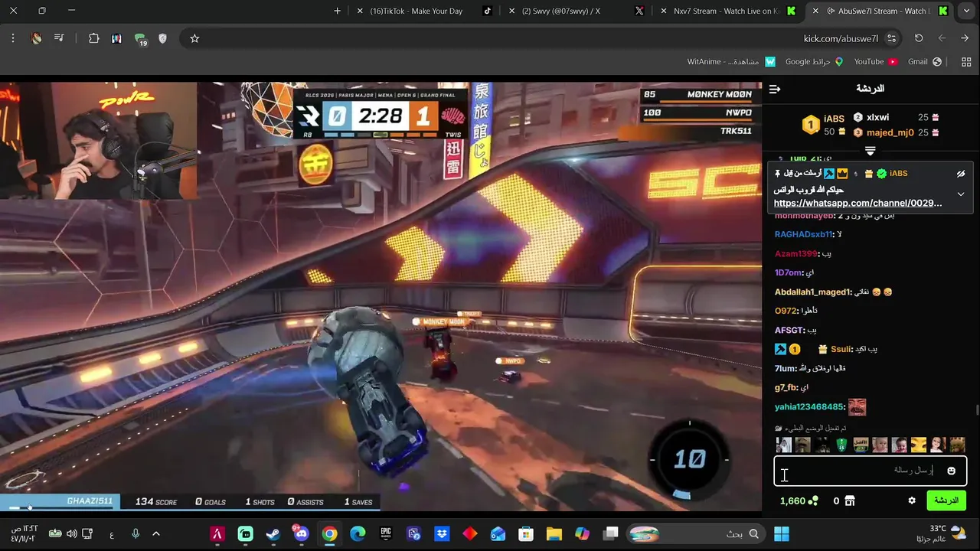Focus the chat message input box

click(x=871, y=471)
